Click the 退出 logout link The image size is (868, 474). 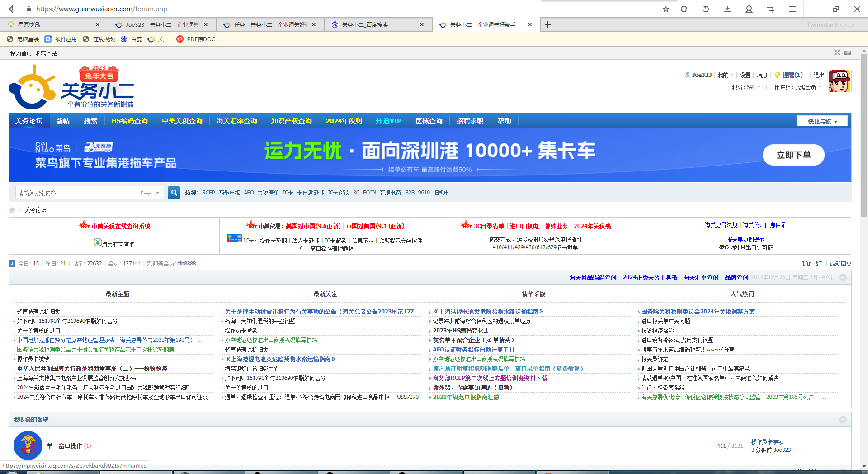[x=819, y=75]
